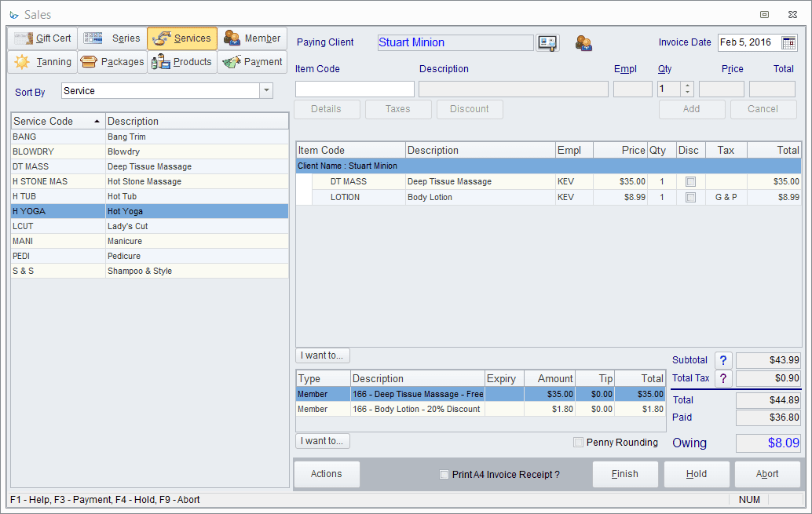Image resolution: width=812 pixels, height=514 pixels.
Task: Select the H YOGA Hot Yoga row
Action: [150, 211]
